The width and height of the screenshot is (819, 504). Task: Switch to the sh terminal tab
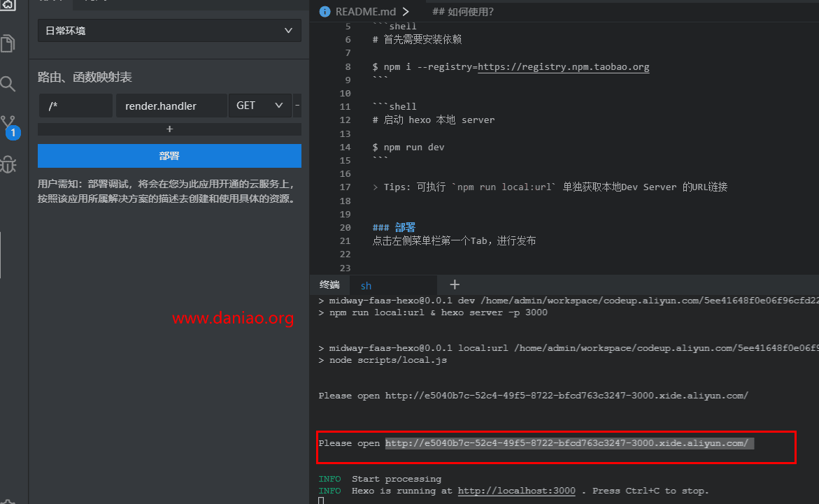click(366, 286)
